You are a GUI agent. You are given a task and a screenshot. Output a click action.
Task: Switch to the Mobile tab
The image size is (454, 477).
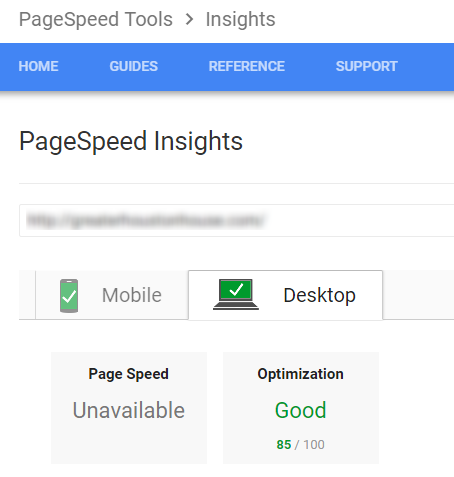[112, 295]
